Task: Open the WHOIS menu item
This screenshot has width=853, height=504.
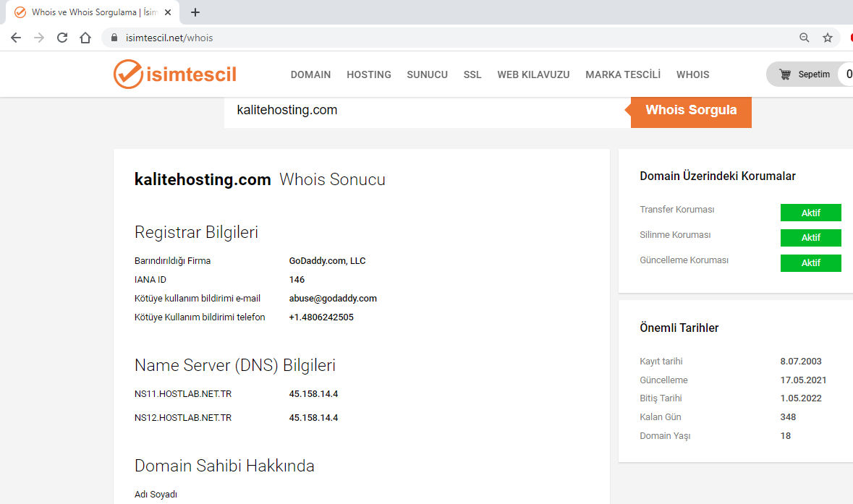Action: click(692, 74)
